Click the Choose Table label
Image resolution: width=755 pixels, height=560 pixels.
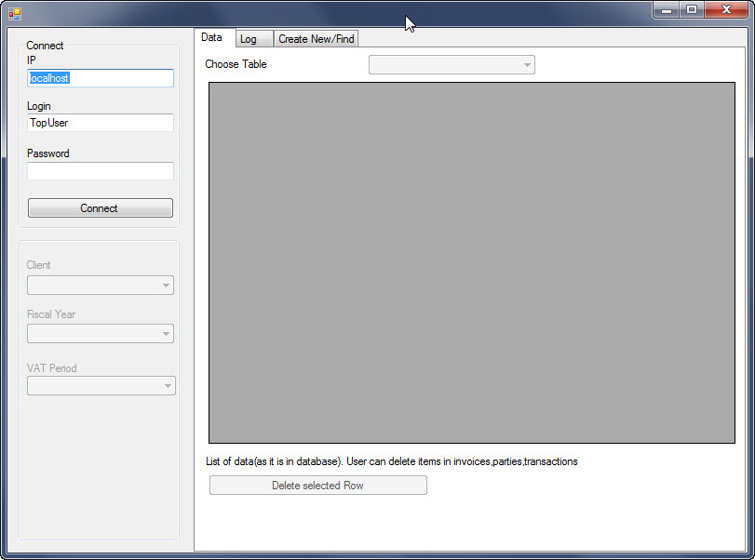pyautogui.click(x=236, y=64)
